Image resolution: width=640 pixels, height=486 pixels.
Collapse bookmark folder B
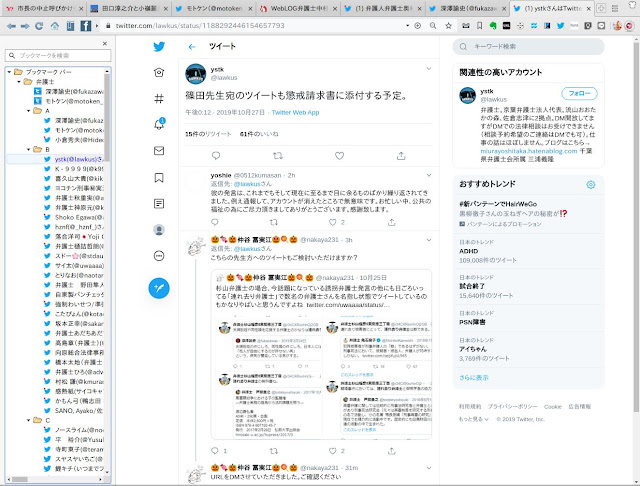point(29,149)
